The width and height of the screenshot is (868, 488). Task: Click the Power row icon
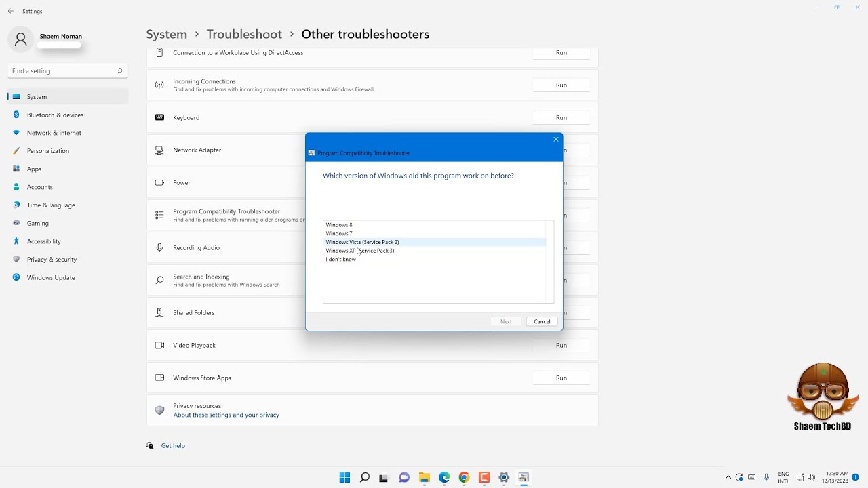tap(159, 182)
